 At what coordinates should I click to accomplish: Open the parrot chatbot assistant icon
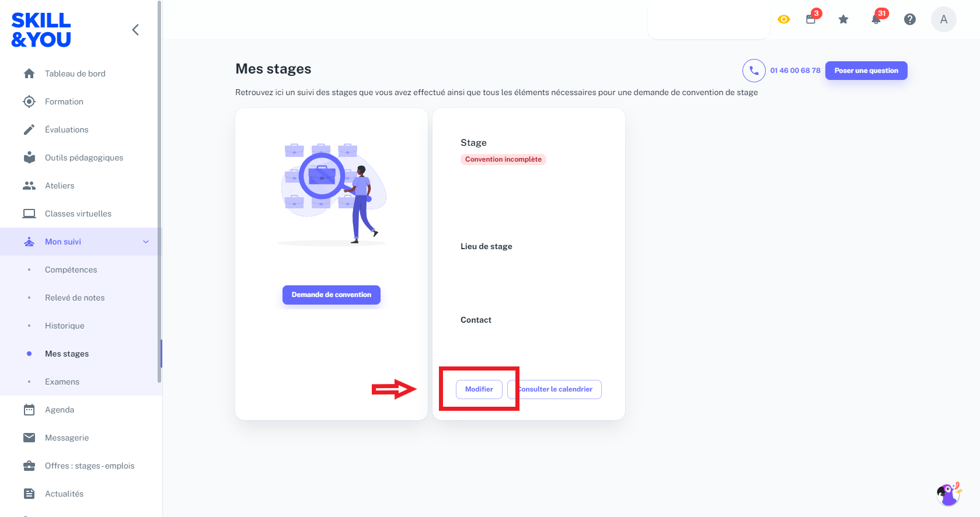click(x=949, y=494)
